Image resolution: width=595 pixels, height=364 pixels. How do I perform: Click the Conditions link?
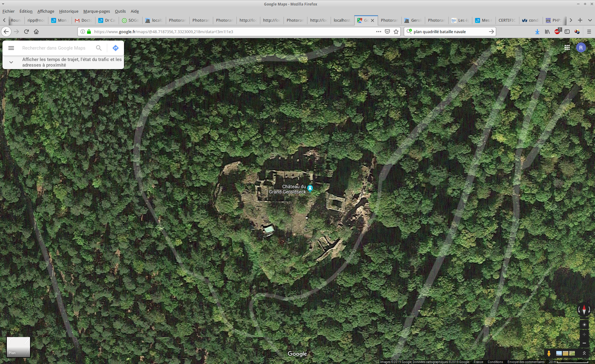click(495, 362)
